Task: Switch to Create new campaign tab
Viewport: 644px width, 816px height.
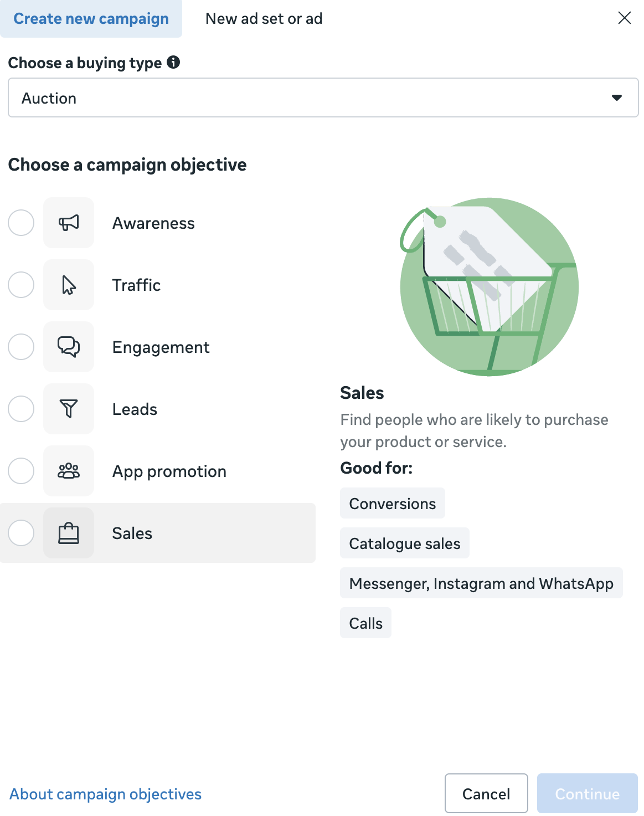Action: (91, 19)
